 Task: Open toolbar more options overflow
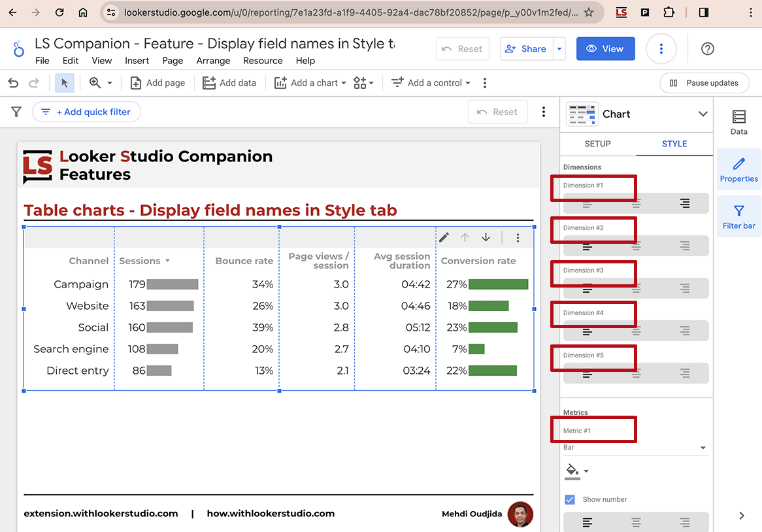[x=484, y=83]
